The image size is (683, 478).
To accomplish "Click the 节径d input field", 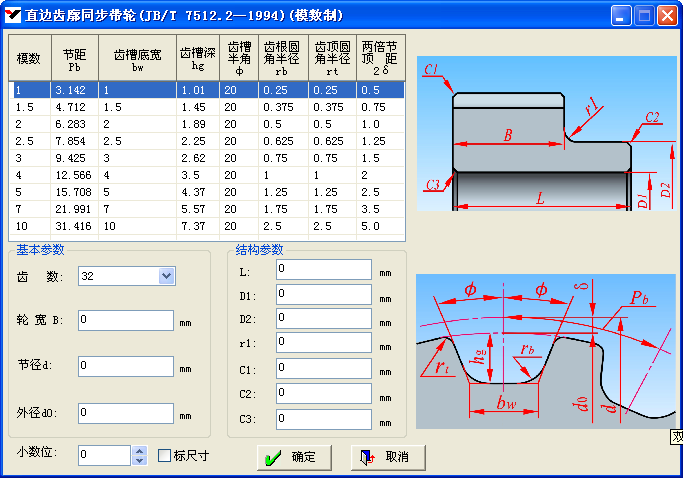I will tap(126, 366).
